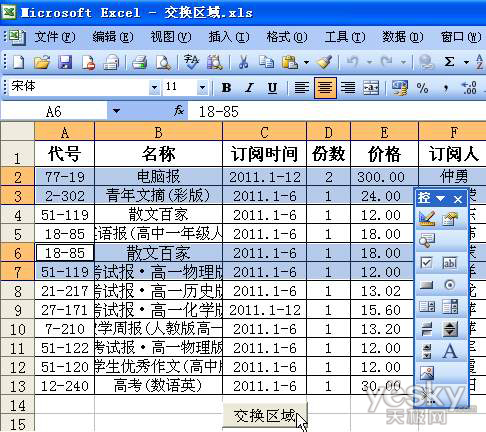Select the Toggle Button control
The height and width of the screenshot is (432, 486).
click(427, 329)
